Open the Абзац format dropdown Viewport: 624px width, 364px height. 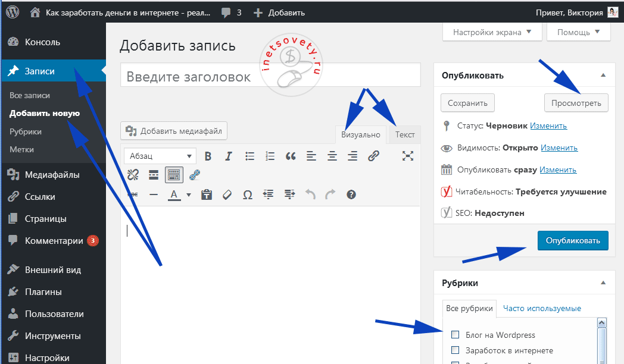click(160, 156)
